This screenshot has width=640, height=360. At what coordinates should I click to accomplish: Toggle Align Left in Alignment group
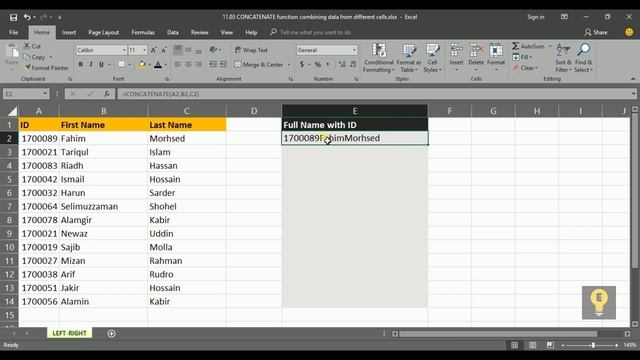pos(178,64)
